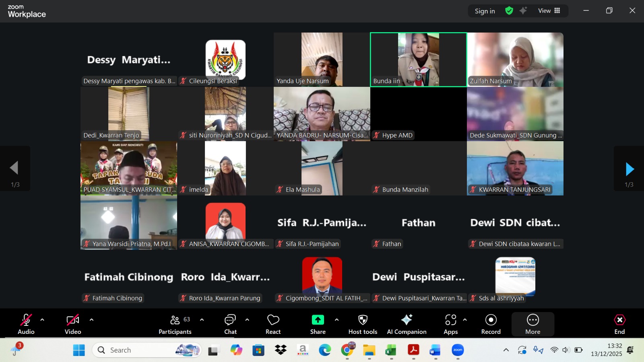This screenshot has width=644, height=362.
Task: Open the React reactions menu
Action: click(x=273, y=324)
